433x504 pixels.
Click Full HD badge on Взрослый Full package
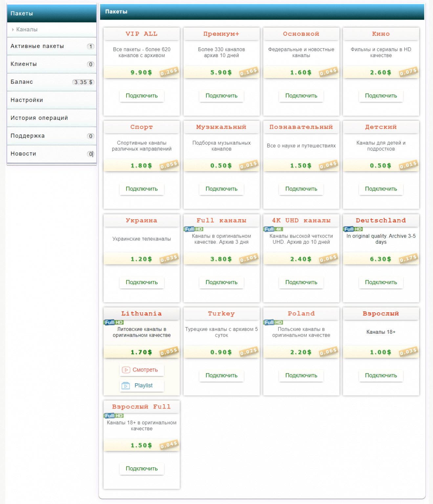point(114,415)
